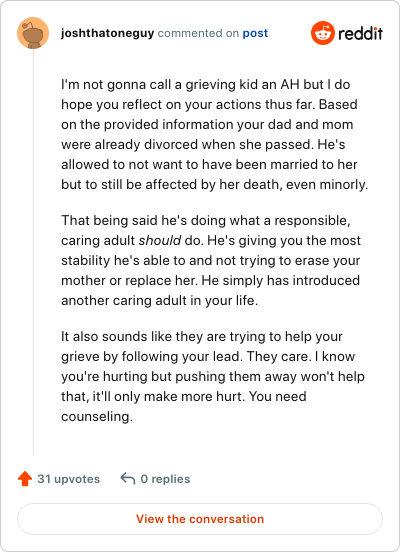The image size is (400, 552).
Task: Click paragraph starting "It also sounds like"
Action: pyautogui.click(x=213, y=376)
